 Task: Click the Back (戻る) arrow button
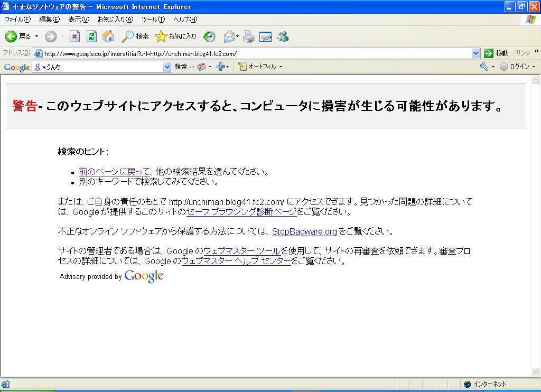(x=17, y=36)
